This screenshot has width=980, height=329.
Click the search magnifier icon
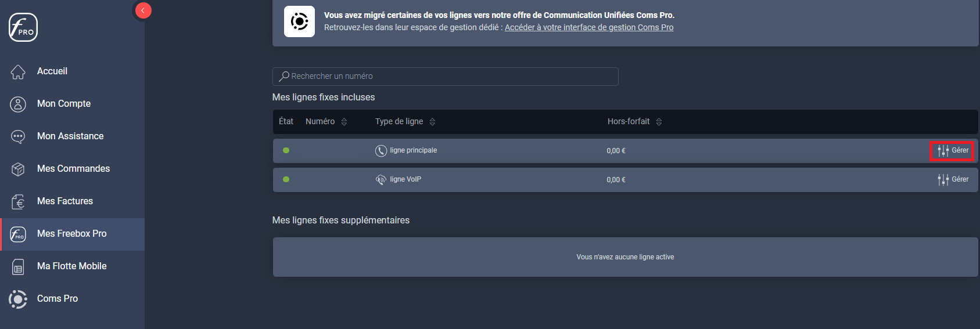pyautogui.click(x=284, y=76)
